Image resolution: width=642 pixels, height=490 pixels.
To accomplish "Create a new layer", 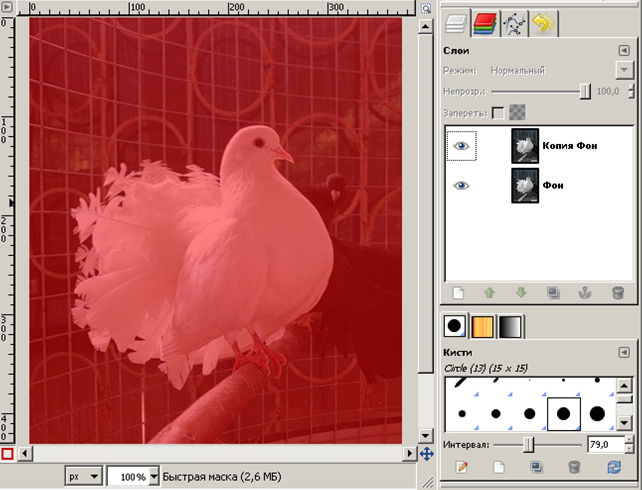I will (458, 293).
